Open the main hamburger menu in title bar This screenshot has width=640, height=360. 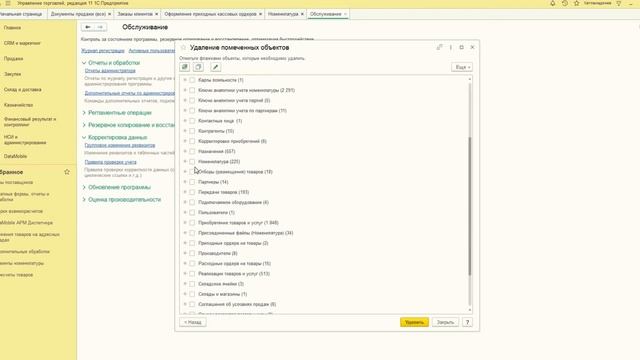point(8,3)
